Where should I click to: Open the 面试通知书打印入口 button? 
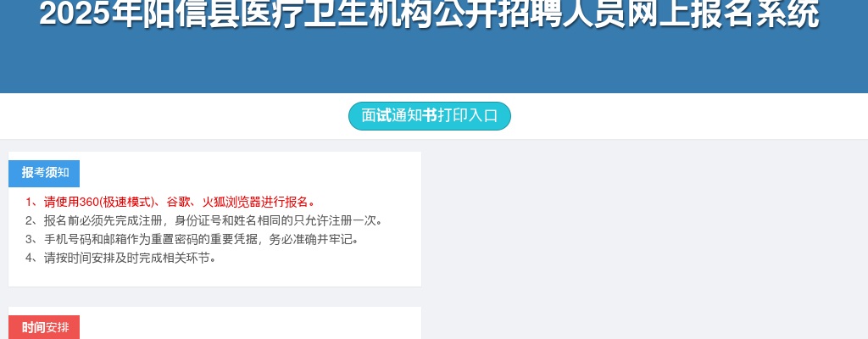pos(429,116)
